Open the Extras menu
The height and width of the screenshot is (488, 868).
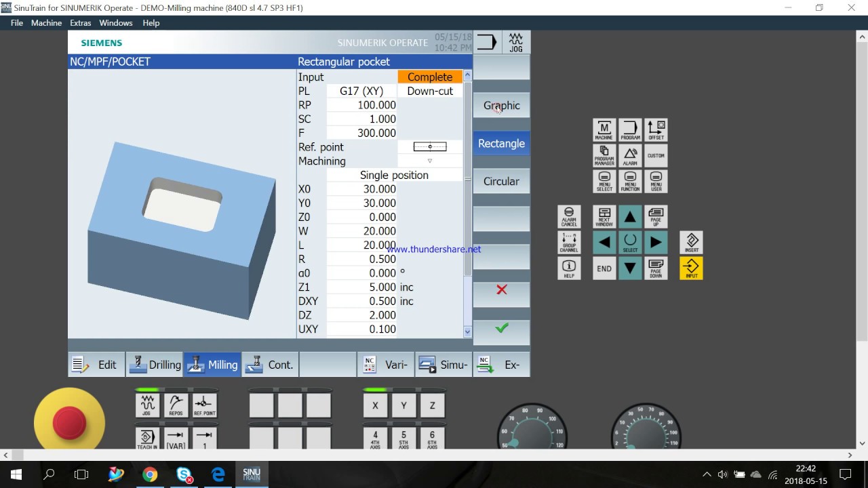(x=81, y=23)
